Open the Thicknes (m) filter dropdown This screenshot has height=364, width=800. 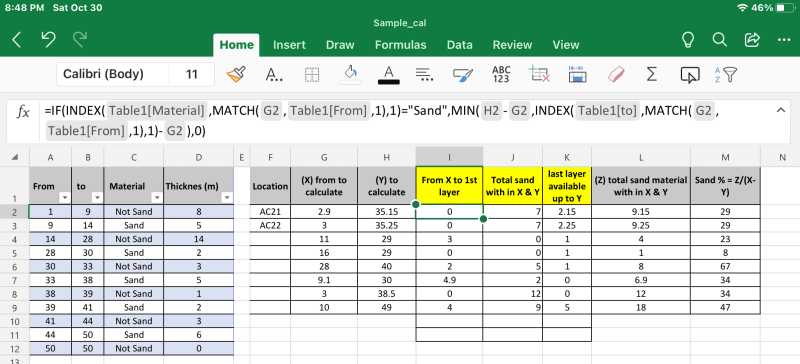227,198
